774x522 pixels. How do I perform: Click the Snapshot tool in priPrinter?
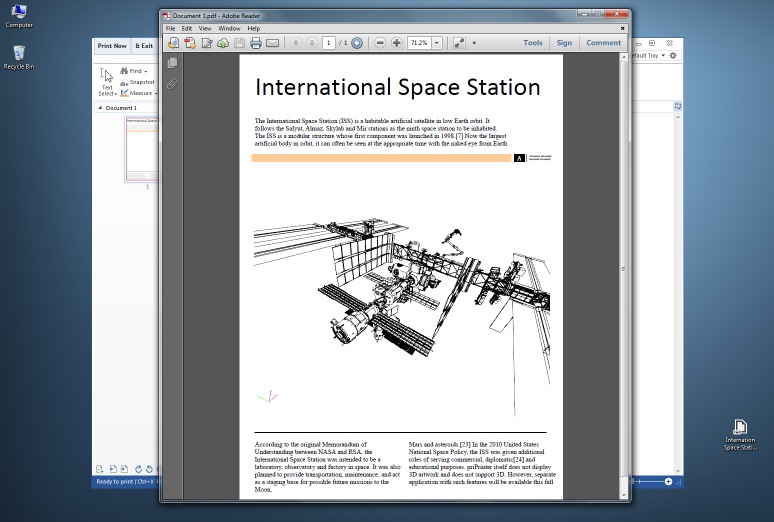(138, 82)
